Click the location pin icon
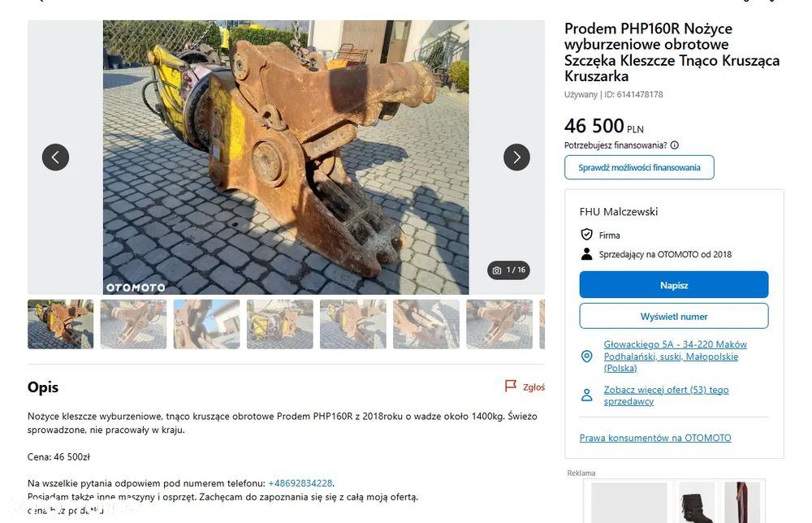 pyautogui.click(x=587, y=357)
